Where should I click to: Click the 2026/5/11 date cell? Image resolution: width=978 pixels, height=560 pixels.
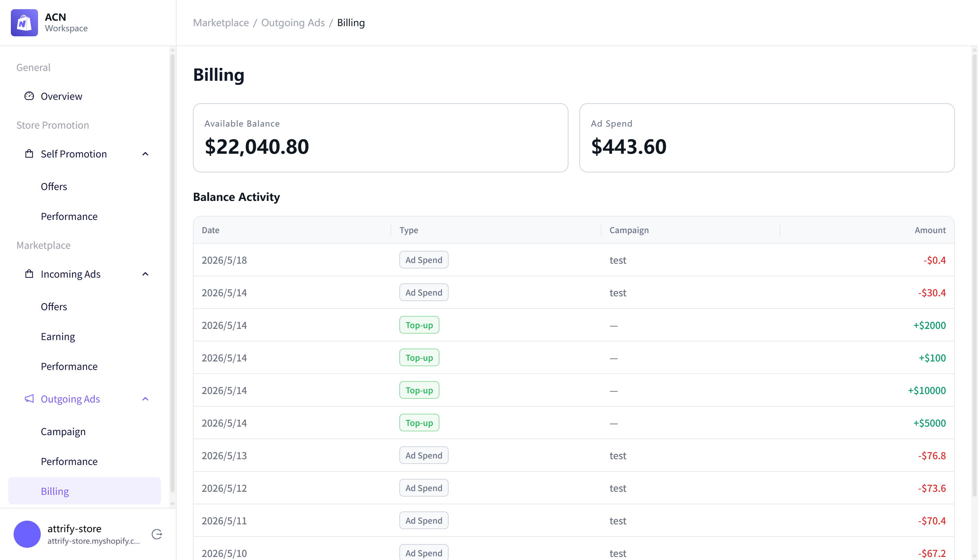[x=224, y=521]
